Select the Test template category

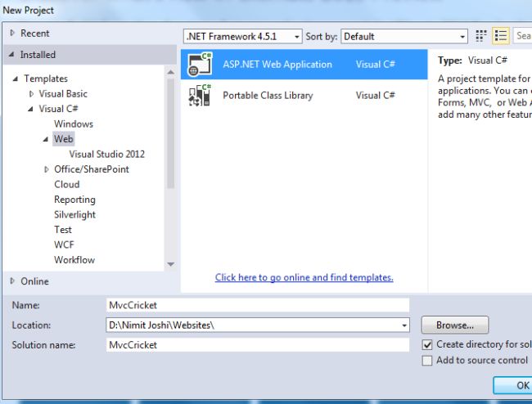point(63,230)
